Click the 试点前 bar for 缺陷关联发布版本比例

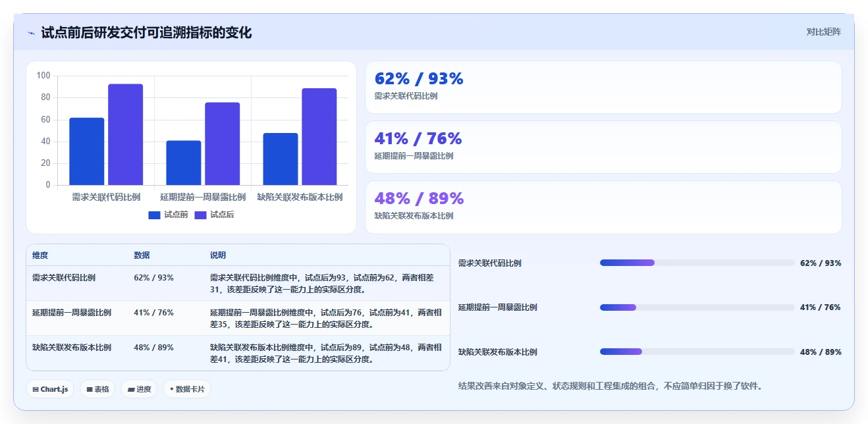point(281,159)
